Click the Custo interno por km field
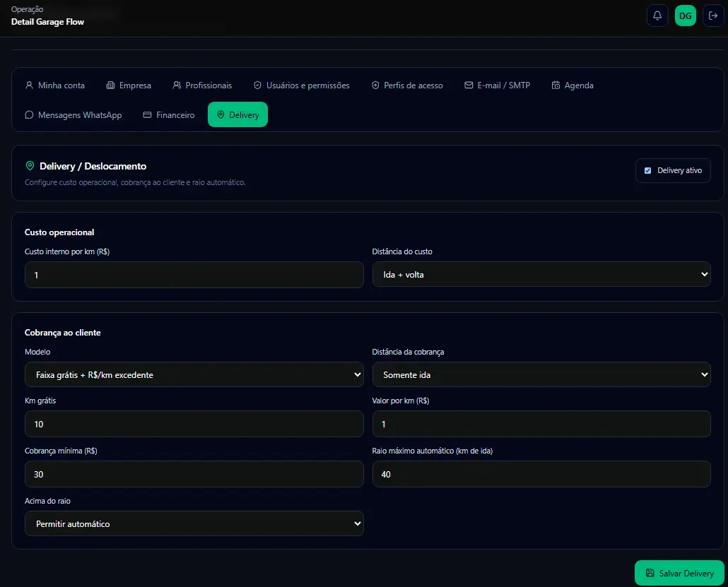This screenshot has height=587, width=728. 194,275
